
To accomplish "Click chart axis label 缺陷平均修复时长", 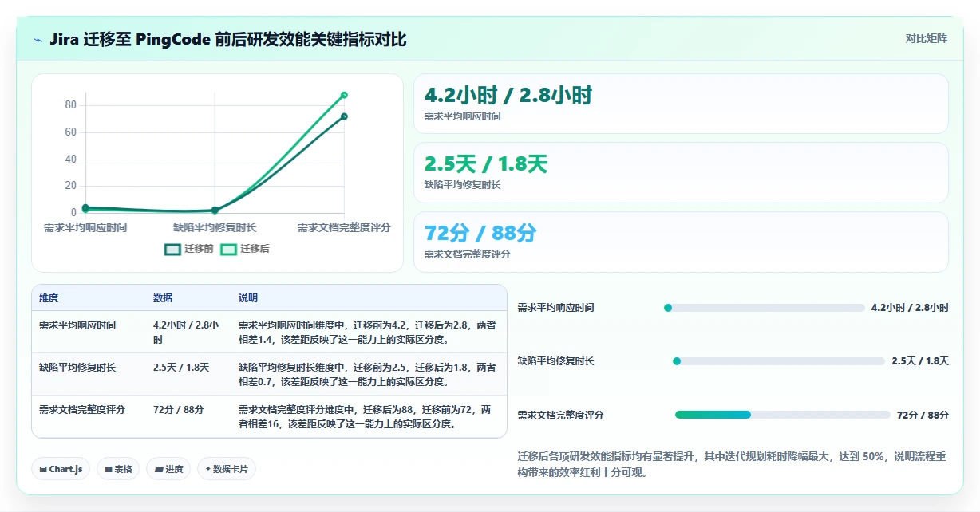I will tap(215, 228).
